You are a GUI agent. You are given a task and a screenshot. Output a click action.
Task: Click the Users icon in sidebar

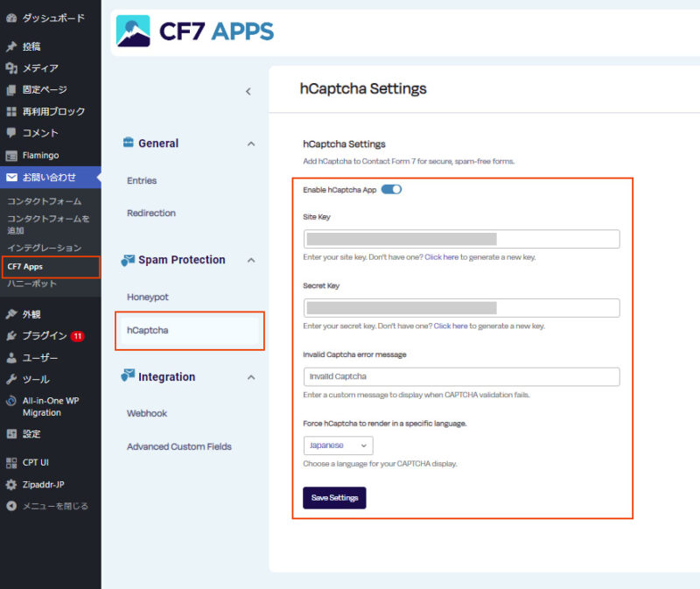[11, 357]
